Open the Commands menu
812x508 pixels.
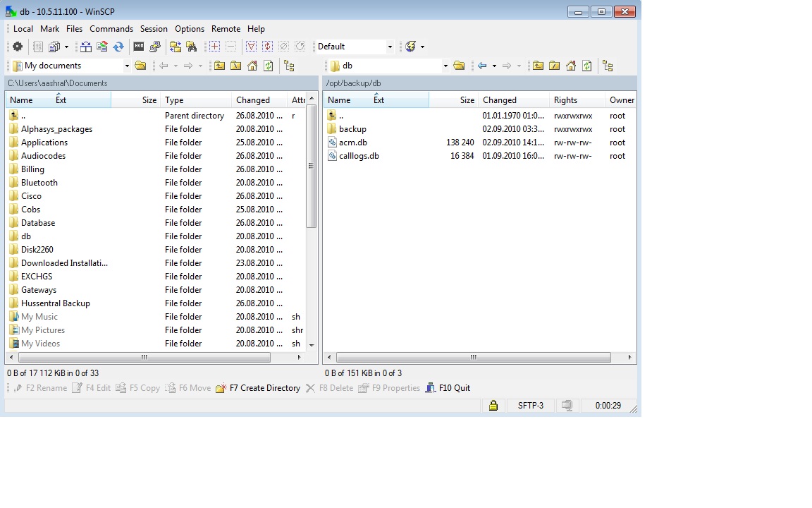tap(111, 29)
